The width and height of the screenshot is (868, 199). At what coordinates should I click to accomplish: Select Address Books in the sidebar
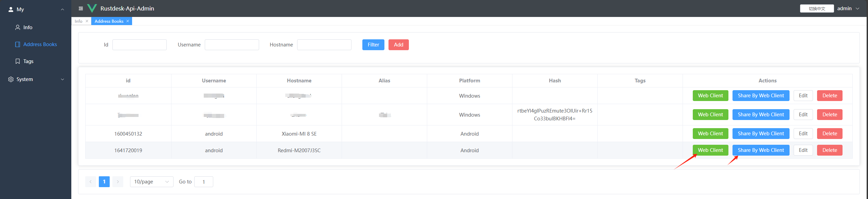click(x=40, y=44)
